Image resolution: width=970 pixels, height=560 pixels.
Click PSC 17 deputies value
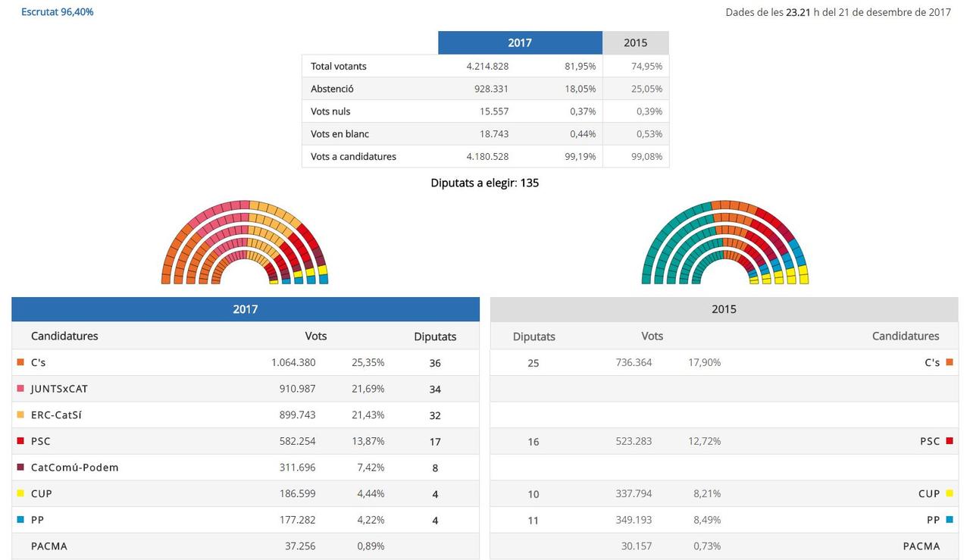pos(435,442)
